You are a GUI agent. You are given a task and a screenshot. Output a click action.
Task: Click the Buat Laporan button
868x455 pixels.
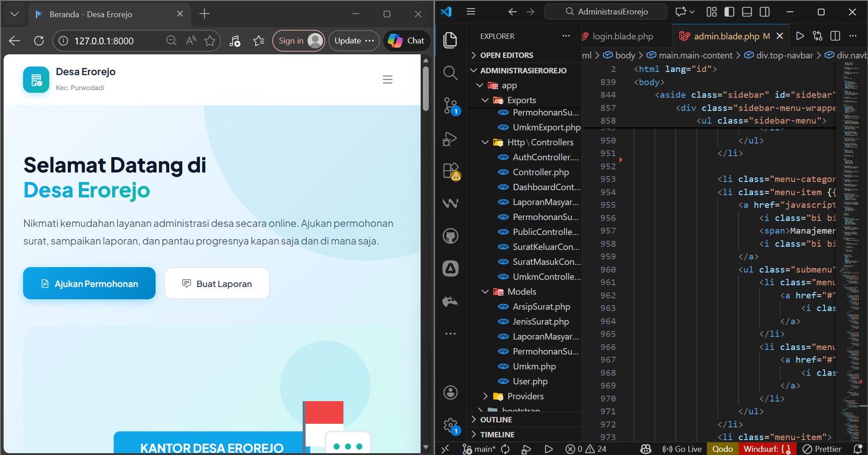pos(217,283)
